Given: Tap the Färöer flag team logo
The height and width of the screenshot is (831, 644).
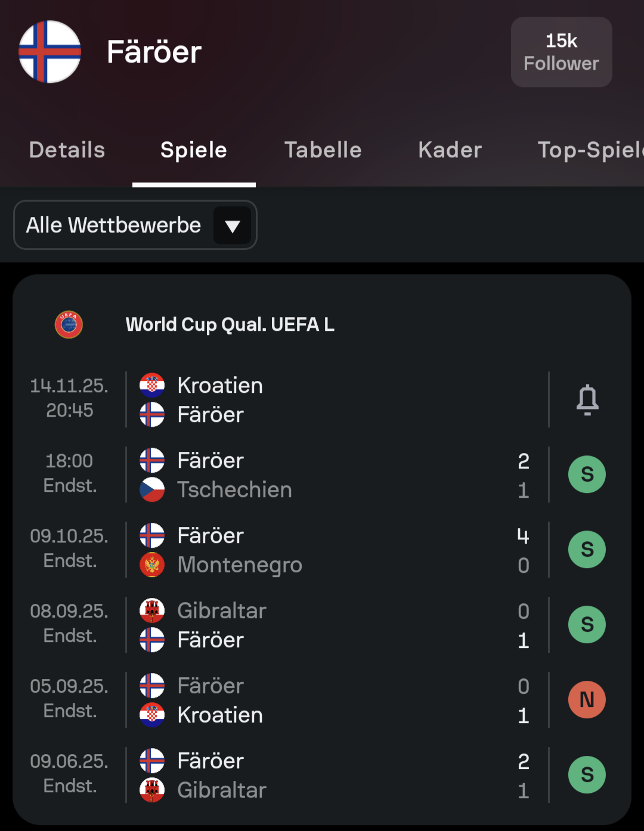Looking at the screenshot, I should [49, 52].
